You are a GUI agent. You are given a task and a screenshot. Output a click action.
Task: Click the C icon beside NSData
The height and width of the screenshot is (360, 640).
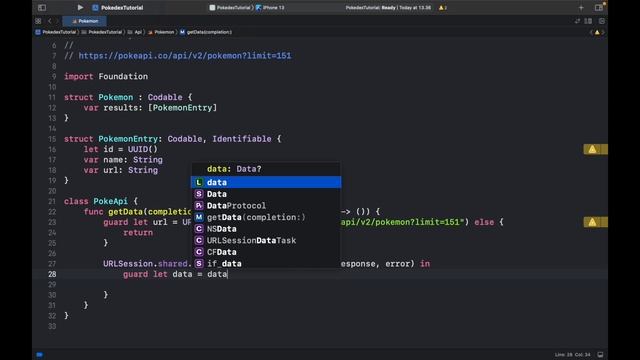click(199, 229)
